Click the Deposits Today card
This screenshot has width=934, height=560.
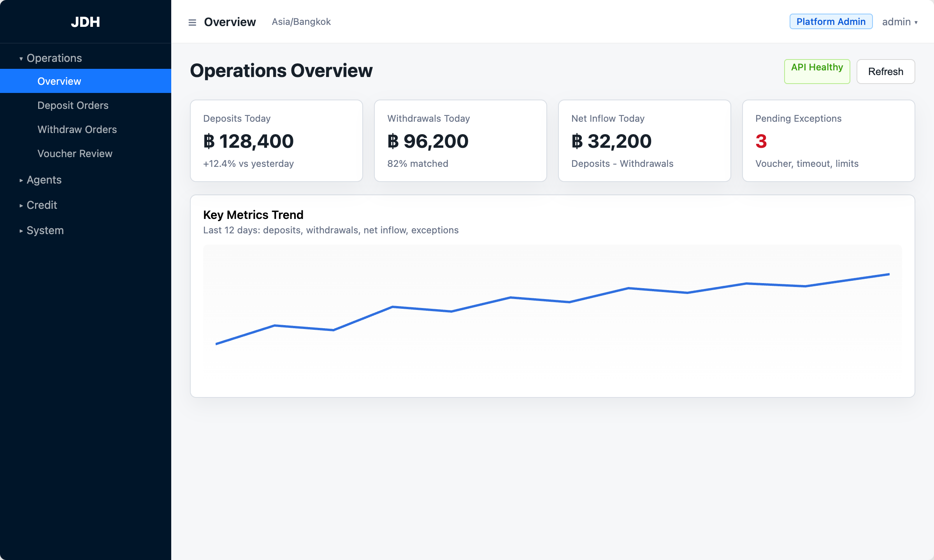click(x=276, y=141)
